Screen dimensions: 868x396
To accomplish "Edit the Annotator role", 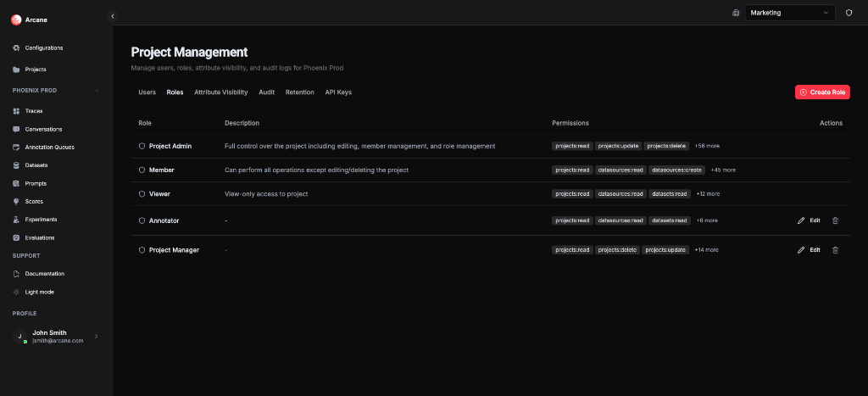I will coord(809,220).
